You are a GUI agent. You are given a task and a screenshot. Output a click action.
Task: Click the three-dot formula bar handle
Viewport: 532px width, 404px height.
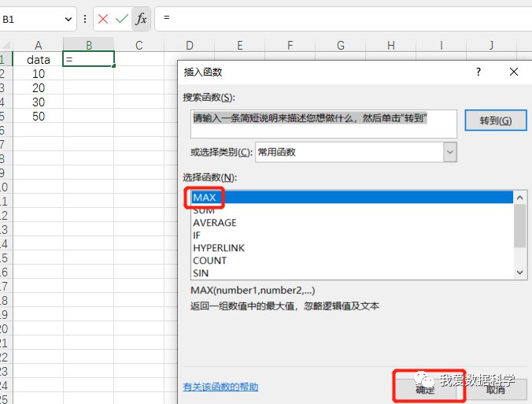coord(85,19)
